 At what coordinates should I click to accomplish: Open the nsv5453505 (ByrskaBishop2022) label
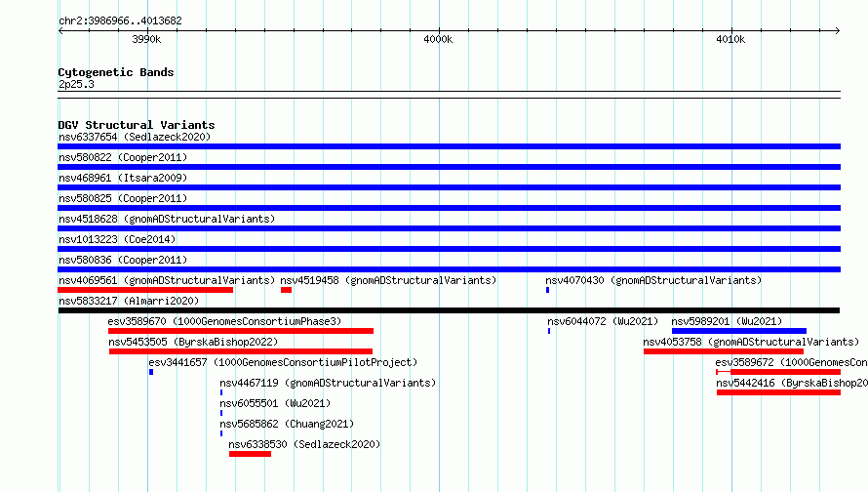193,342
